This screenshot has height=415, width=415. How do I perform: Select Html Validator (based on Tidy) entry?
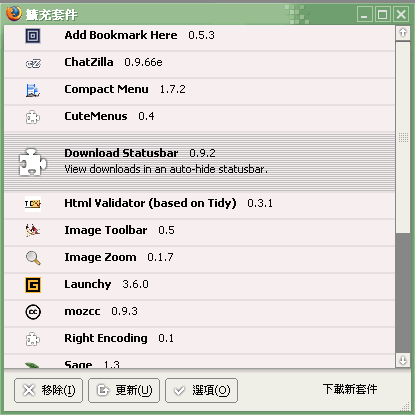(x=199, y=206)
